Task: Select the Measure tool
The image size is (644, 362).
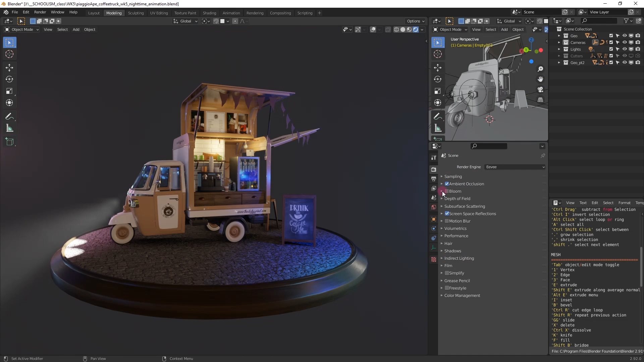Action: pos(9,128)
